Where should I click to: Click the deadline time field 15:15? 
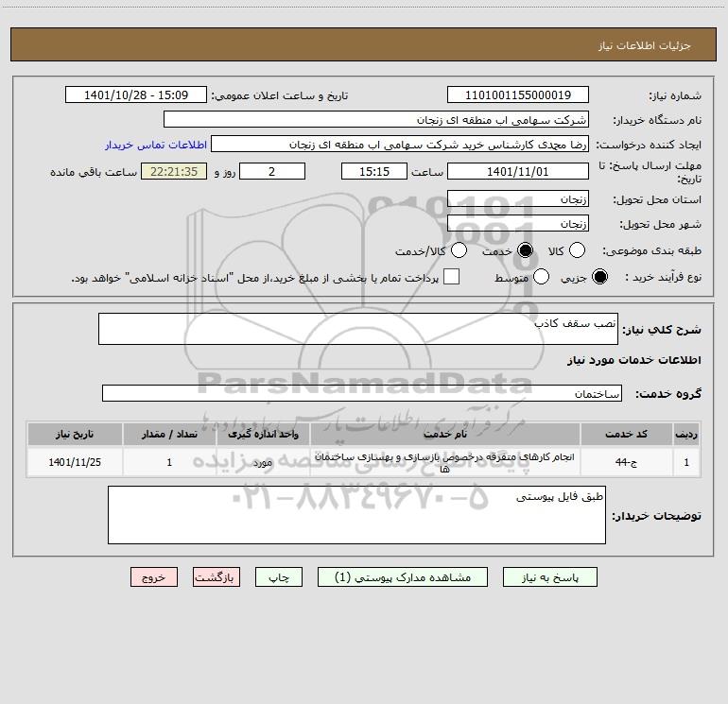coord(374,171)
